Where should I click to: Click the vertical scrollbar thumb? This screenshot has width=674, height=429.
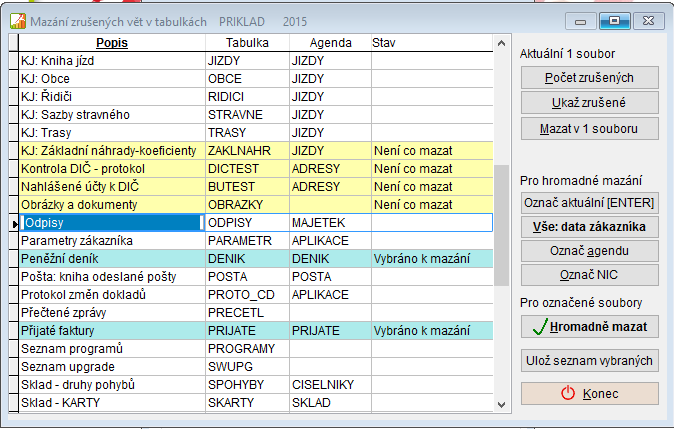(x=501, y=225)
